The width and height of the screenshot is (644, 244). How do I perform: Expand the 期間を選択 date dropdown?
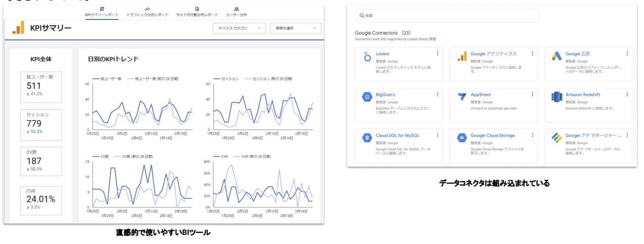295,28
